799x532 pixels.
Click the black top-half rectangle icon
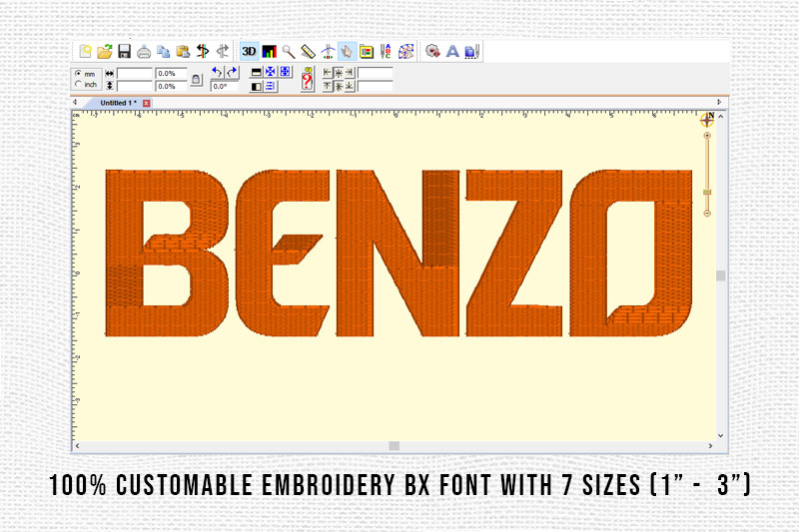257,72
